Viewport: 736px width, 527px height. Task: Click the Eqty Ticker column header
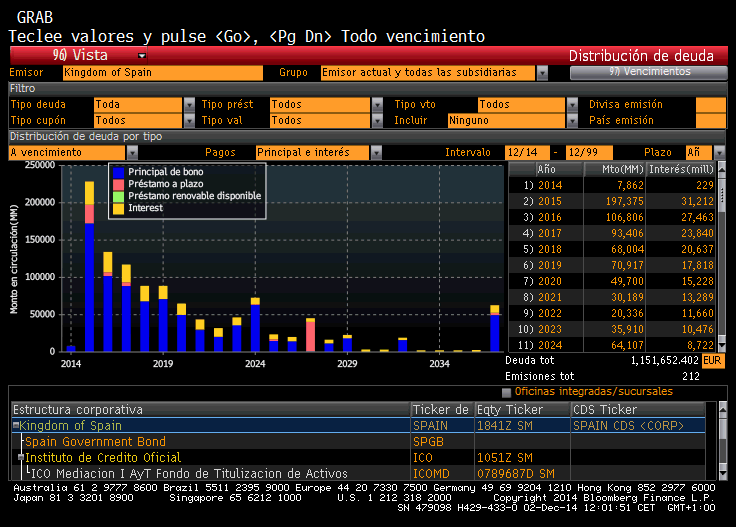(522, 410)
